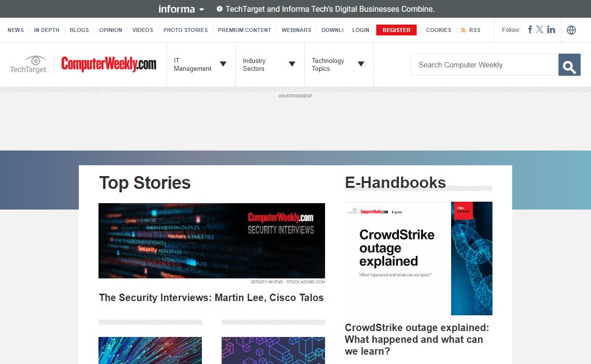The image size is (591, 364).
Task: Open the Webinars section
Action: pyautogui.click(x=296, y=30)
